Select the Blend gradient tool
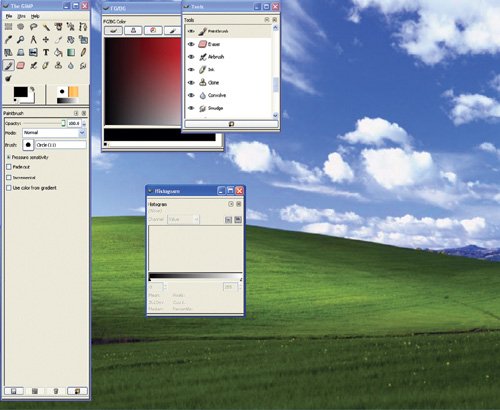500x410 pixels. point(71,53)
